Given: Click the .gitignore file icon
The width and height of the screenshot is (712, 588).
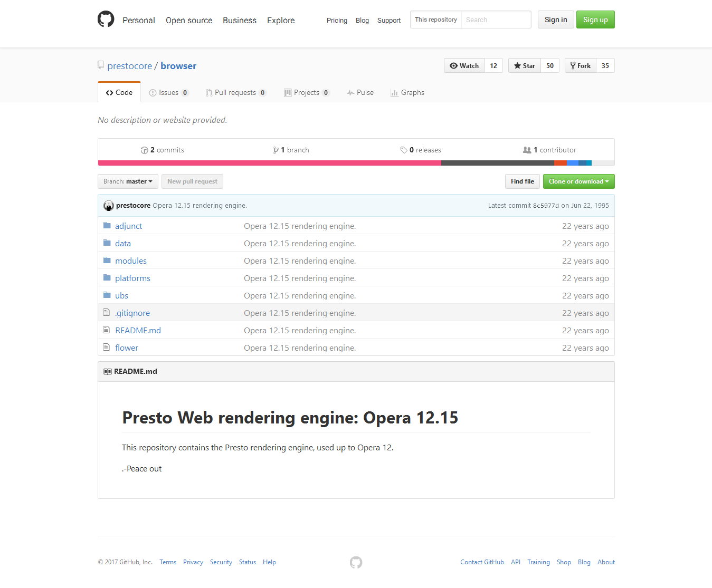Looking at the screenshot, I should (x=107, y=313).
